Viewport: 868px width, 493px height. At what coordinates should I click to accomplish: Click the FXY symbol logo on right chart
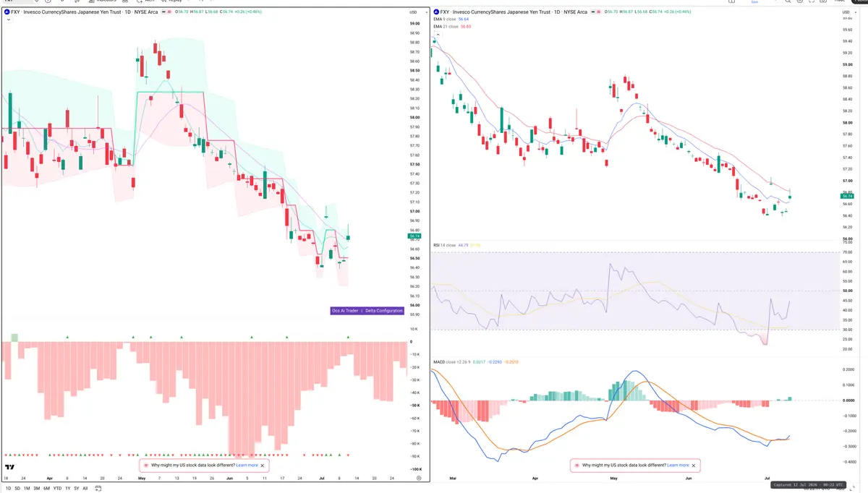[x=435, y=12]
